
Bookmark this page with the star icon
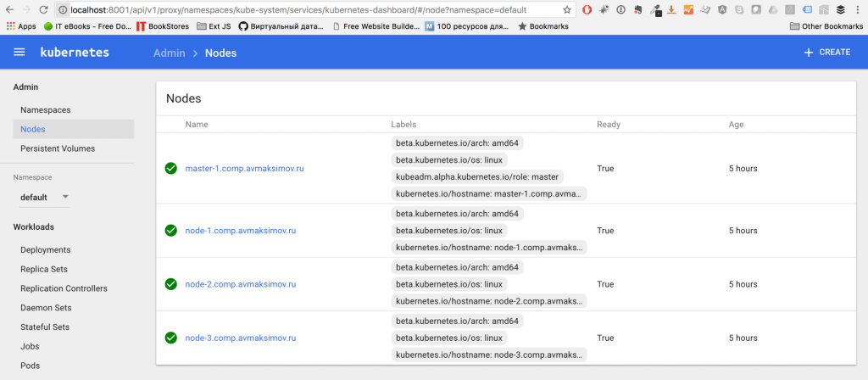567,9
